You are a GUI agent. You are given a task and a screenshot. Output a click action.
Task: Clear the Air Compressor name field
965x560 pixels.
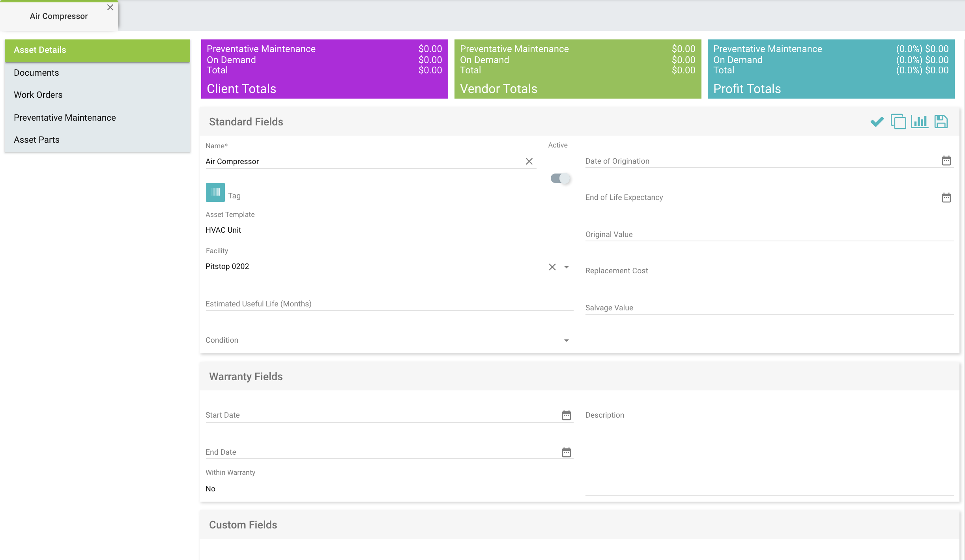coord(529,161)
